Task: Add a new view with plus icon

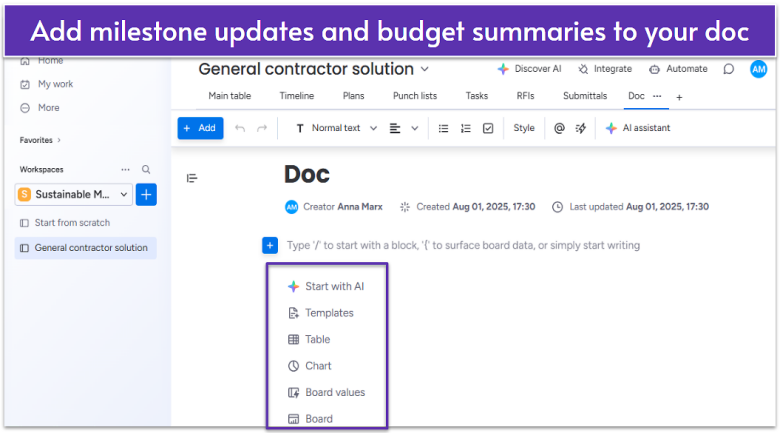Action: coord(679,97)
